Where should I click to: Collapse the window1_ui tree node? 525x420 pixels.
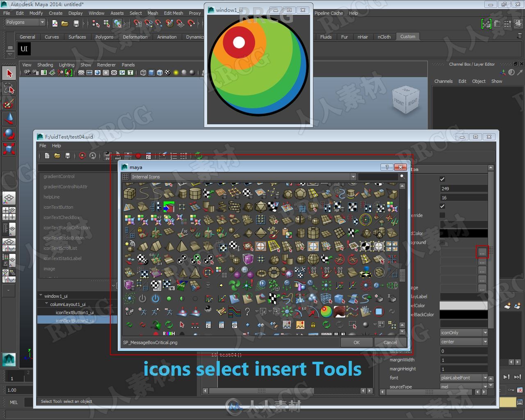41,295
